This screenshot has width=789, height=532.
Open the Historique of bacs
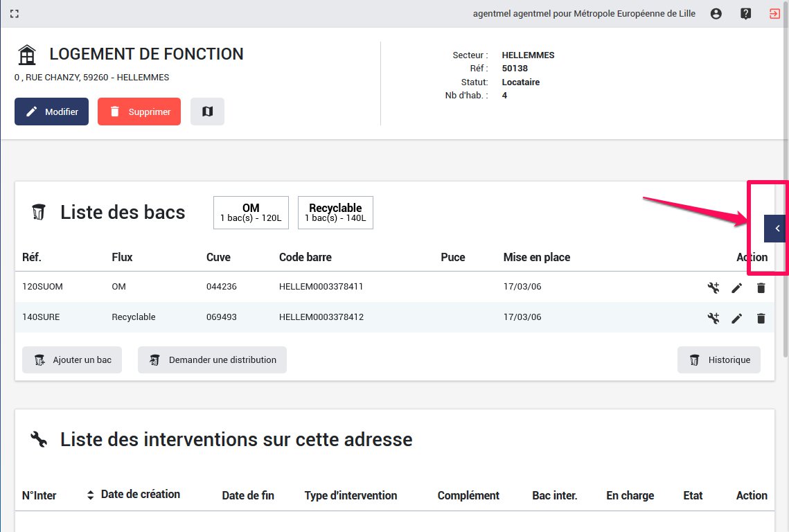point(718,360)
